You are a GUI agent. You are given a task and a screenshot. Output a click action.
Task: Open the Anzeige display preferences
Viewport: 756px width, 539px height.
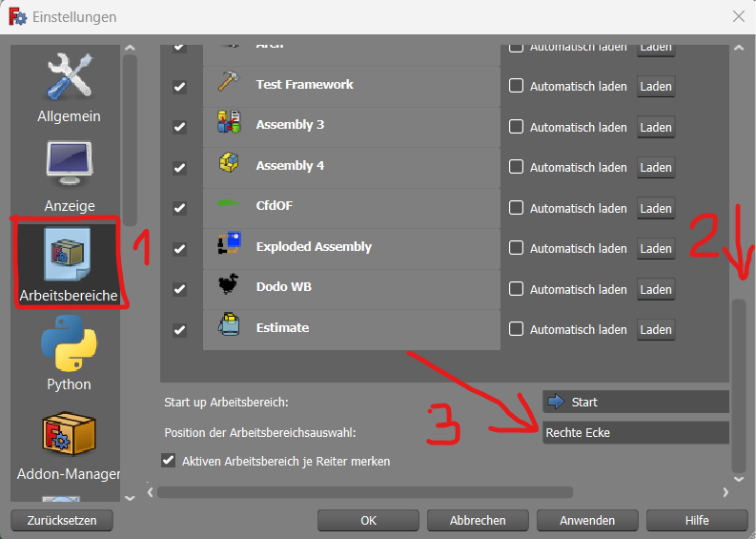[x=70, y=176]
